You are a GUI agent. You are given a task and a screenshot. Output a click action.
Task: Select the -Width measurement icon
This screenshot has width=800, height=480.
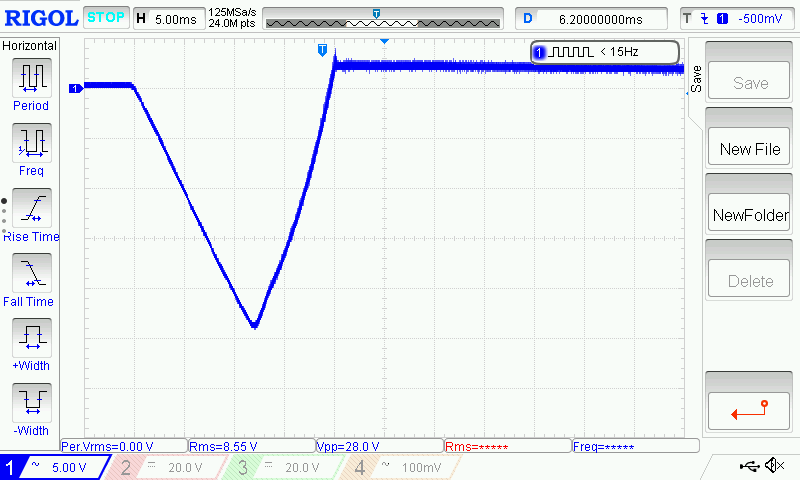31,403
